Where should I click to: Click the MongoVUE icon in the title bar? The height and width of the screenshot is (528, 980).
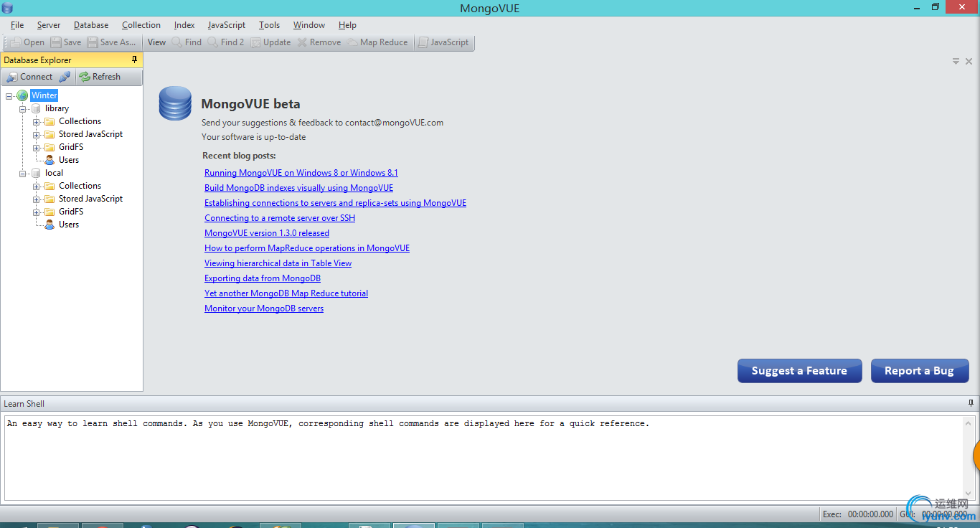point(8,8)
